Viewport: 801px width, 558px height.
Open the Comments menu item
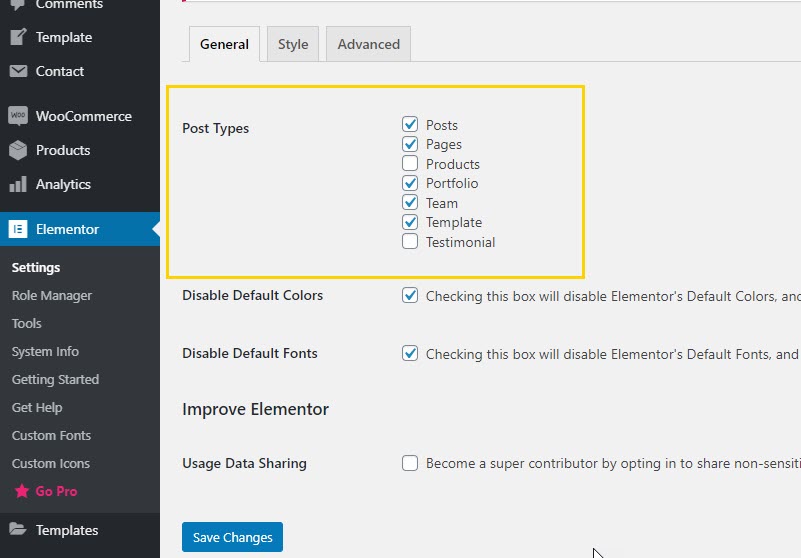[x=80, y=4]
